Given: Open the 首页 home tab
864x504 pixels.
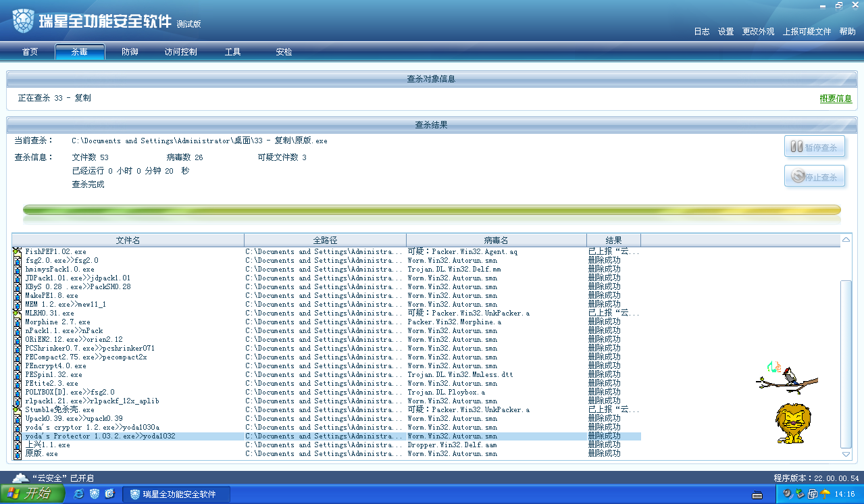Looking at the screenshot, I should tap(30, 52).
